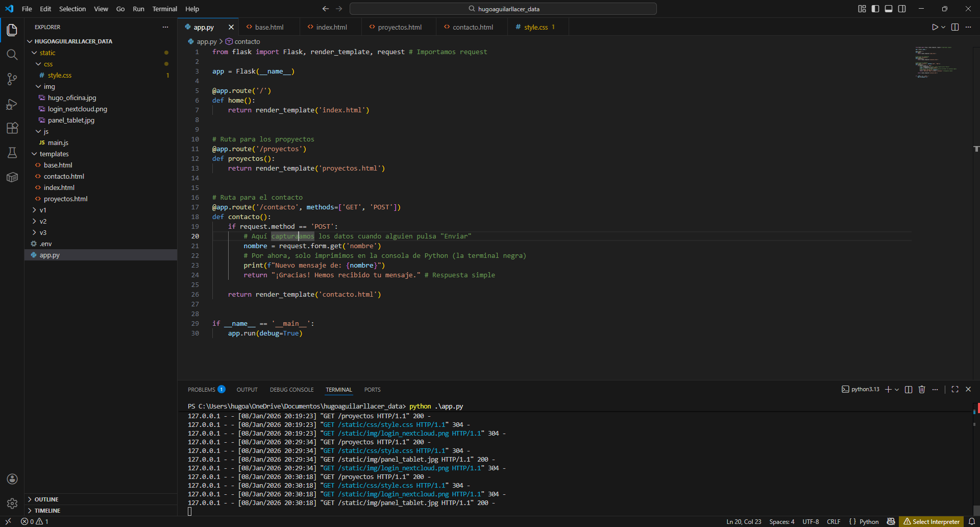Kill terminal with the trash icon
Image resolution: width=980 pixels, height=527 pixels.
coord(922,390)
